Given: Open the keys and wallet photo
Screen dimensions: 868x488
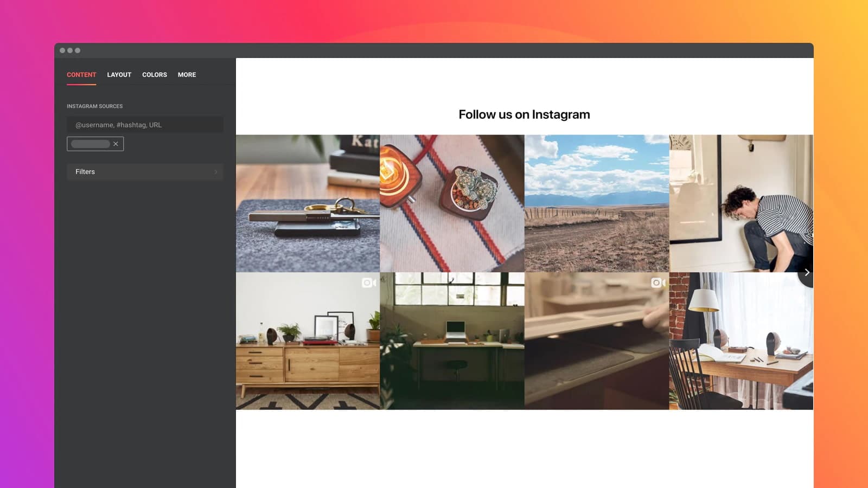Looking at the screenshot, I should point(308,203).
